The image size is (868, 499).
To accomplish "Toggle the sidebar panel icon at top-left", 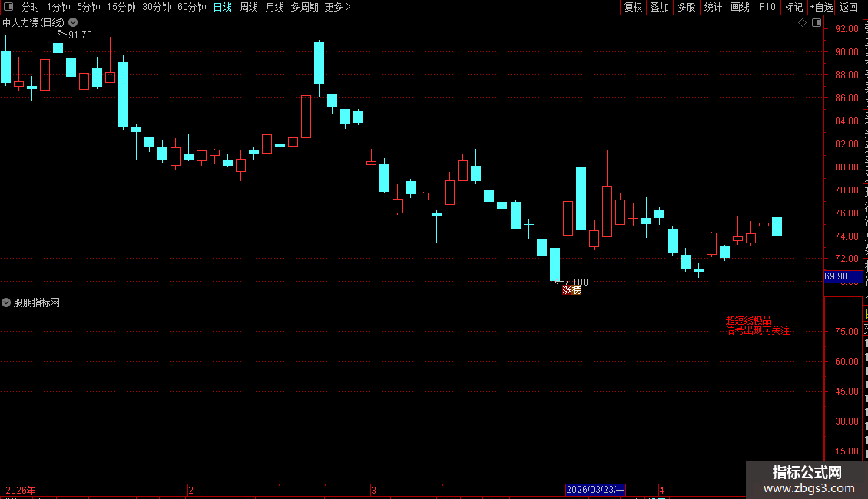I will coord(8,7).
